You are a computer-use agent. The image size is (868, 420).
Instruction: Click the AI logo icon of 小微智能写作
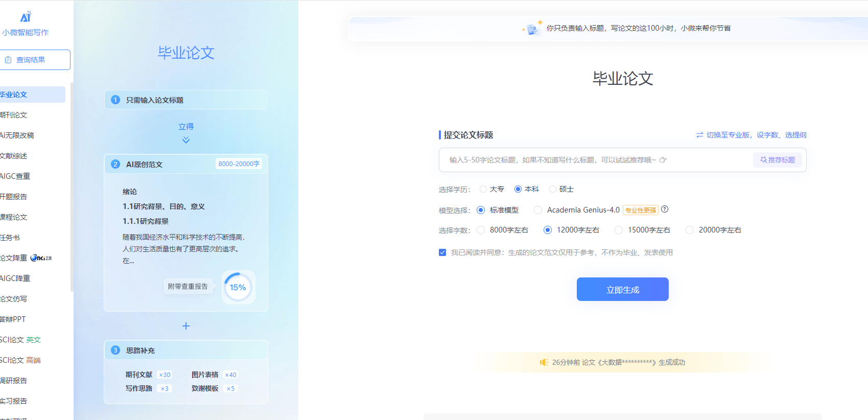pos(26,17)
